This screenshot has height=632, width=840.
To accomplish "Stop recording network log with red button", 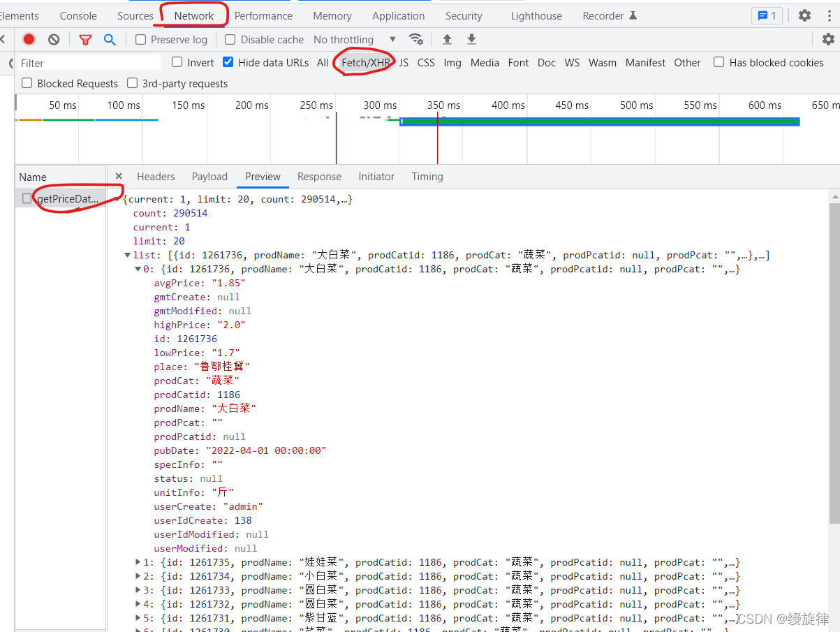I will tap(29, 40).
